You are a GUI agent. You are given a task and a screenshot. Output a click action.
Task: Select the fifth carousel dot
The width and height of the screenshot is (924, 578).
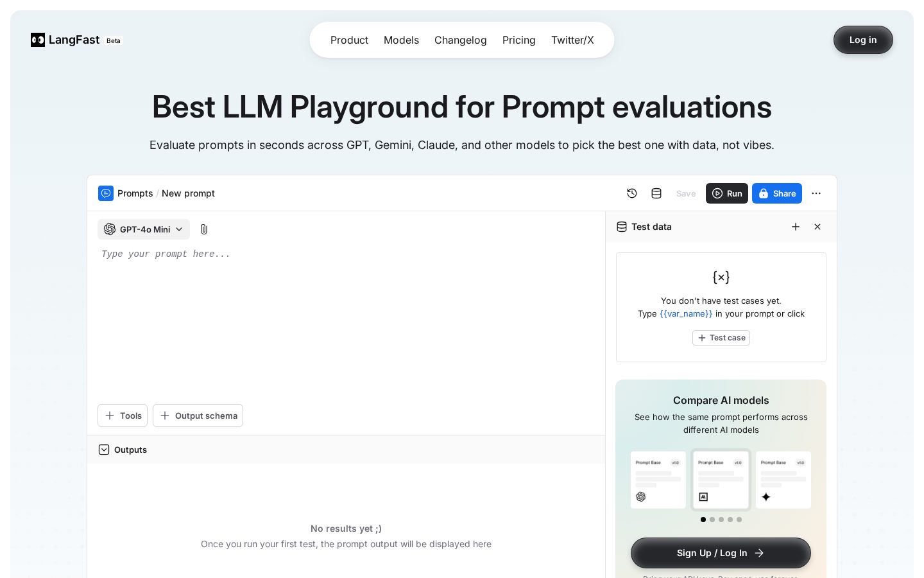point(739,520)
